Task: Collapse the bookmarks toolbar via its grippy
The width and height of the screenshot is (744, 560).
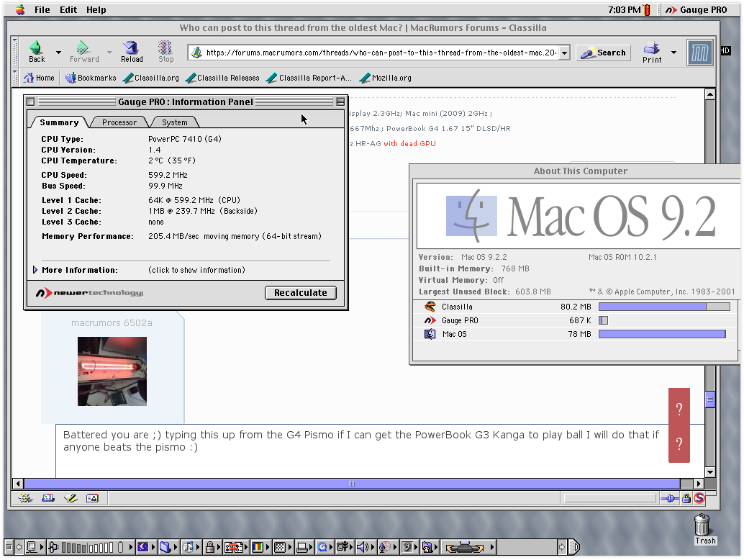Action: click(x=15, y=78)
